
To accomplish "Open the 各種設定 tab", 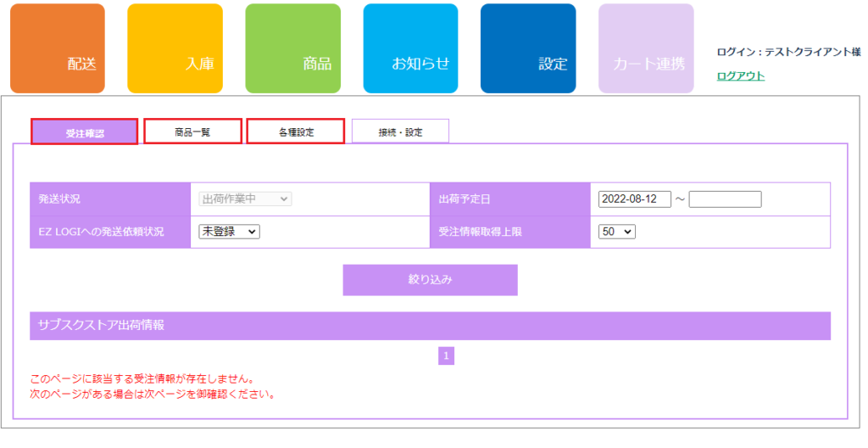I will click(295, 132).
